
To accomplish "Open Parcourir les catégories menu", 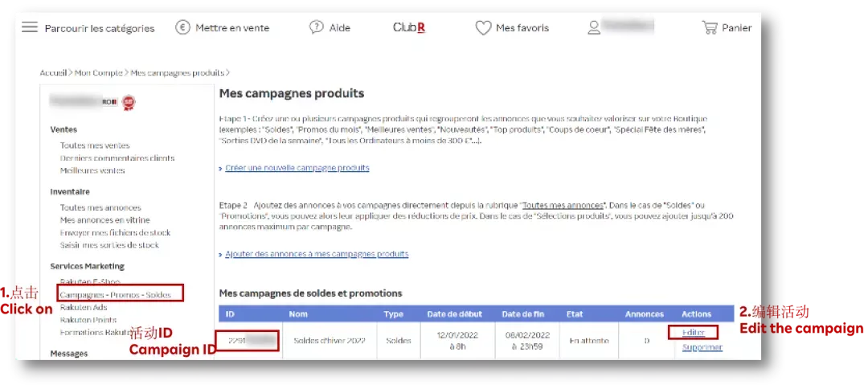I will pos(100,28).
